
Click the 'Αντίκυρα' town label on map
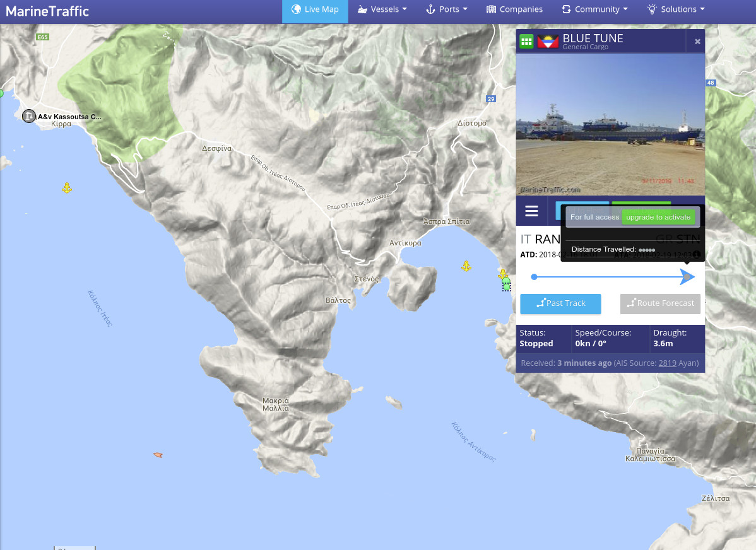point(405,243)
